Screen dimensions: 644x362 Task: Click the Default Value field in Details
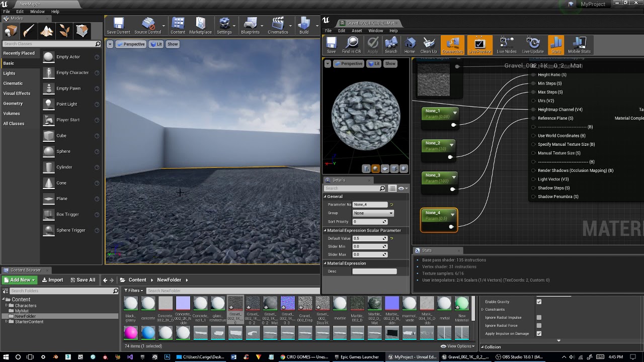(x=370, y=238)
